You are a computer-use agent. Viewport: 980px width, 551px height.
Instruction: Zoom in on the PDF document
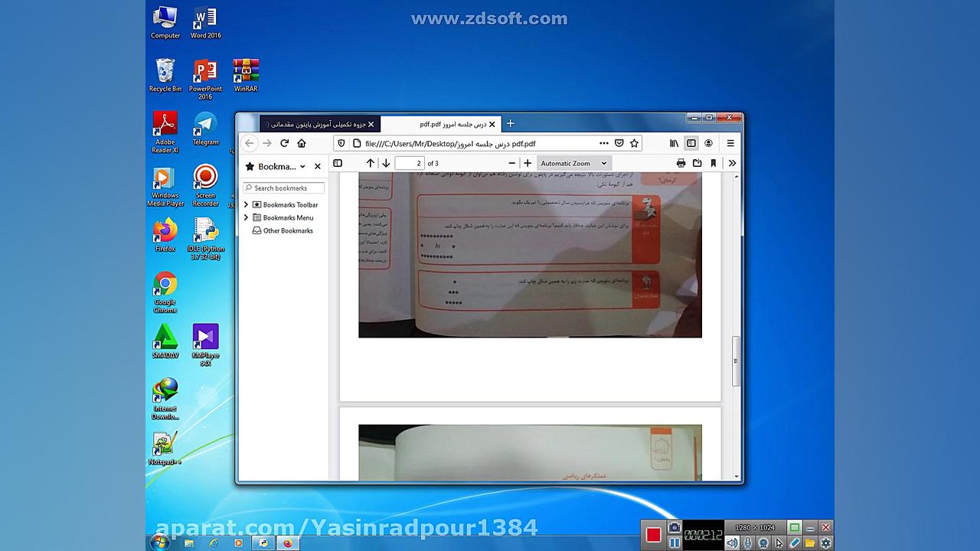click(x=528, y=163)
